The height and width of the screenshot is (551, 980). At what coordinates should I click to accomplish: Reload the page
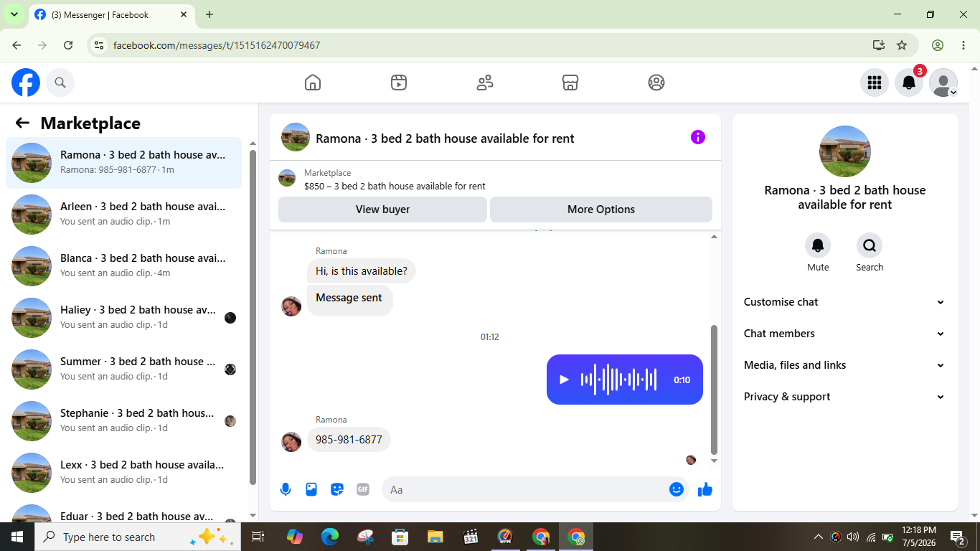pyautogui.click(x=68, y=45)
